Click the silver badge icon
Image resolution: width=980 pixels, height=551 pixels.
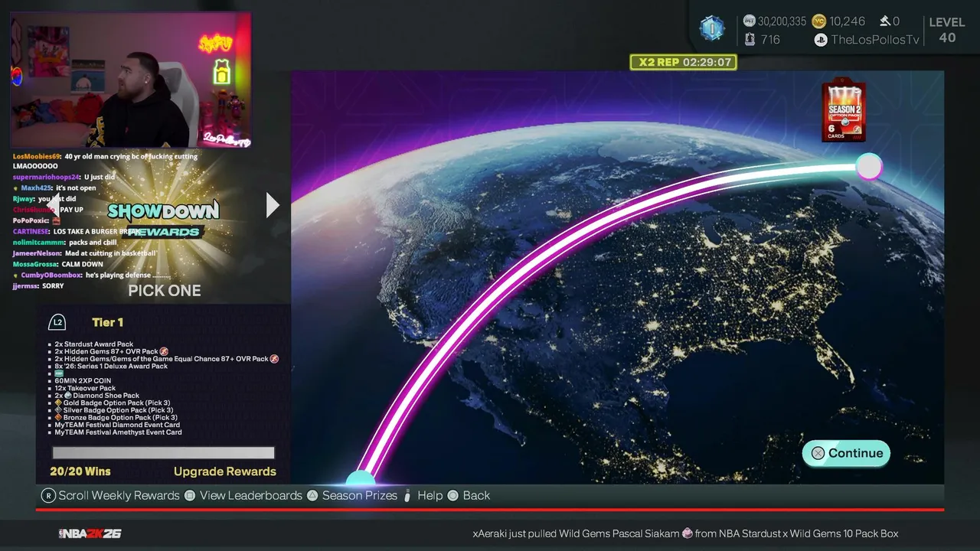tap(58, 410)
